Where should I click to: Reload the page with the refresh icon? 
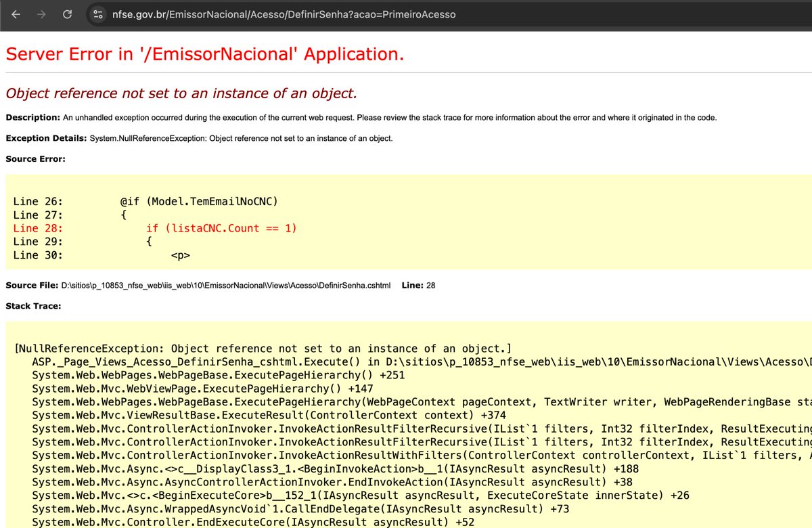[68, 14]
